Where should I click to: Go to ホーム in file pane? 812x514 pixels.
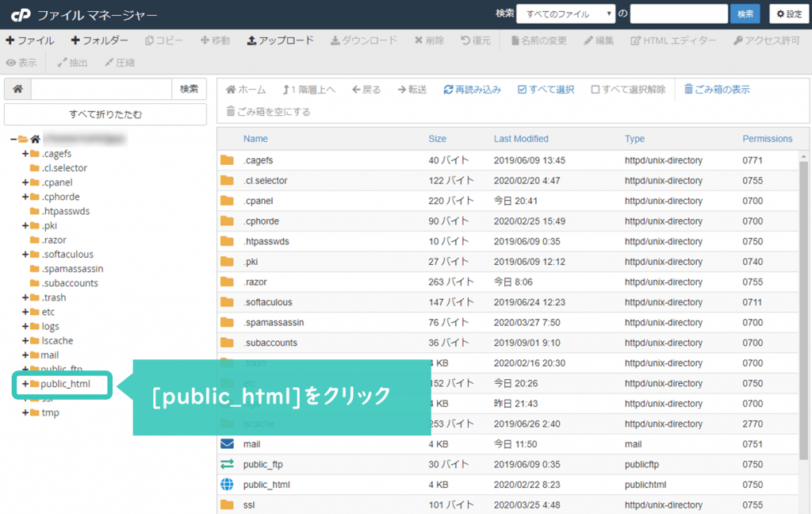(x=246, y=90)
